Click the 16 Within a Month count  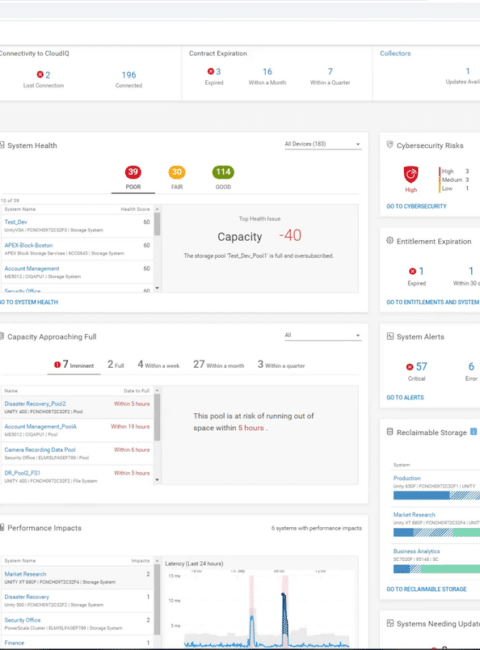point(267,72)
